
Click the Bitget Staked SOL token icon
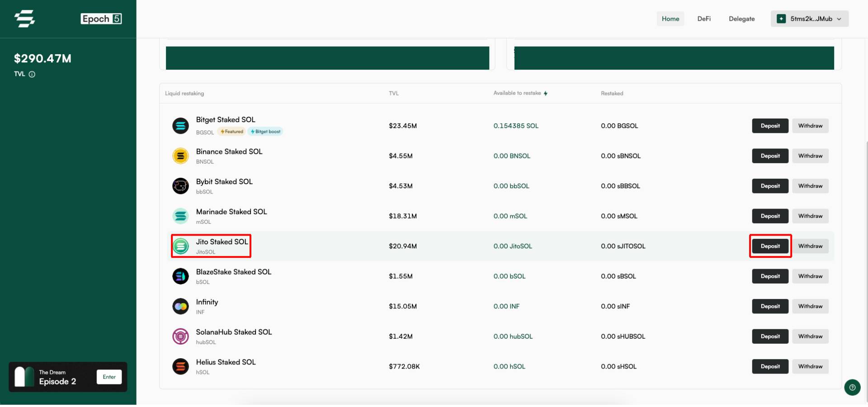pyautogui.click(x=180, y=126)
